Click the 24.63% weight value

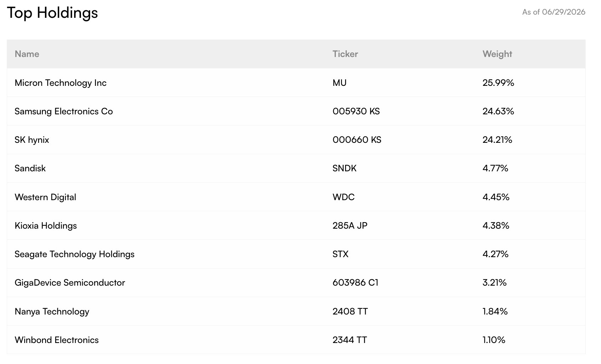(498, 111)
